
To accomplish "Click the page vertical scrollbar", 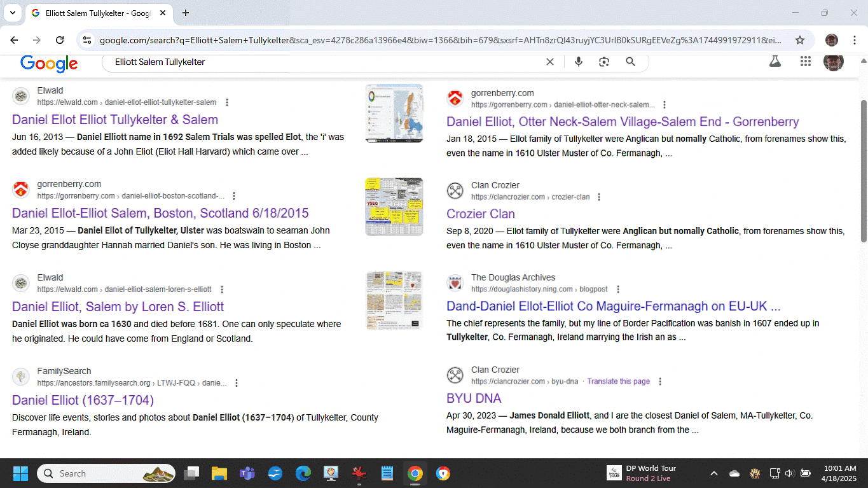I will pyautogui.click(x=863, y=171).
